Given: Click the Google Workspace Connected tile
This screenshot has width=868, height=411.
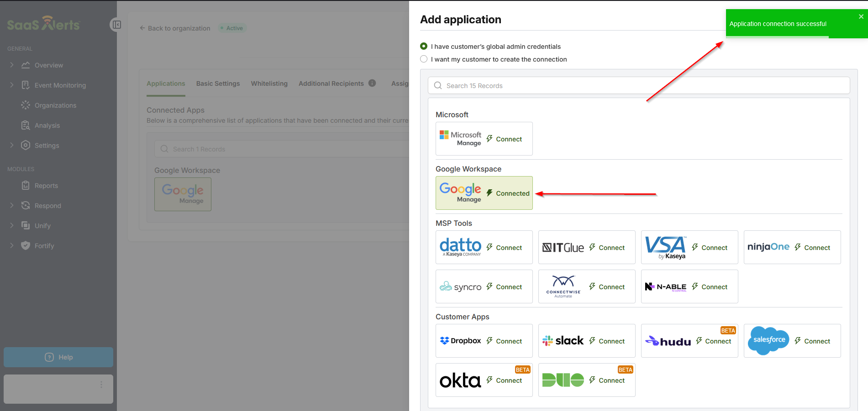Looking at the screenshot, I should [x=484, y=193].
